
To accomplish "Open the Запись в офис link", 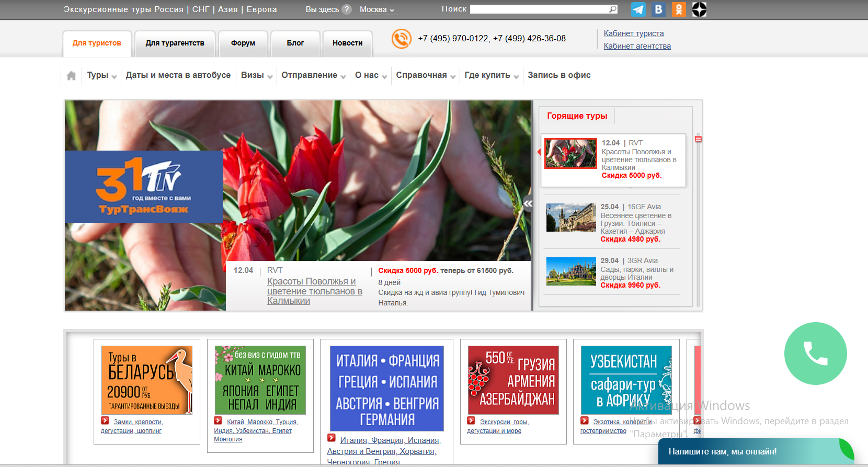I will pyautogui.click(x=559, y=75).
